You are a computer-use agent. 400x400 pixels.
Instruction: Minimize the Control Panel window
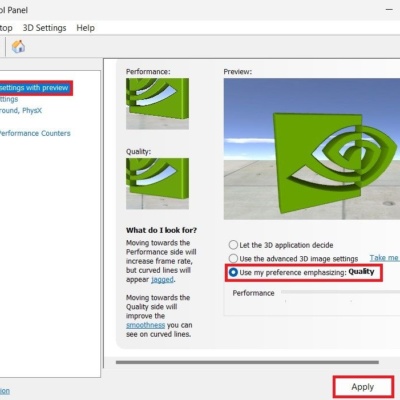[389, 10]
